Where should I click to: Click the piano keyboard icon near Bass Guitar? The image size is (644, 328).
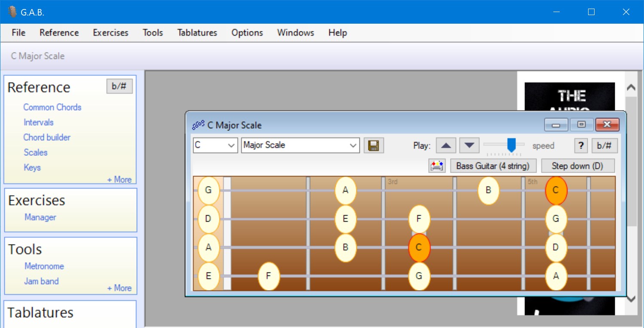coord(437,166)
